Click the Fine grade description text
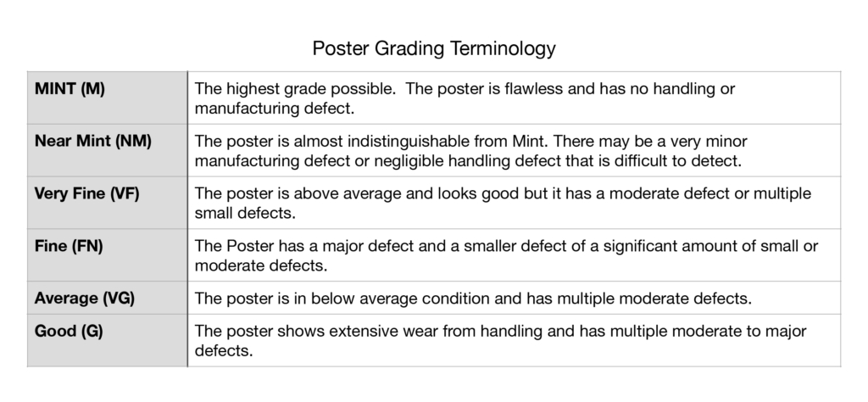The width and height of the screenshot is (868, 402). point(506,255)
